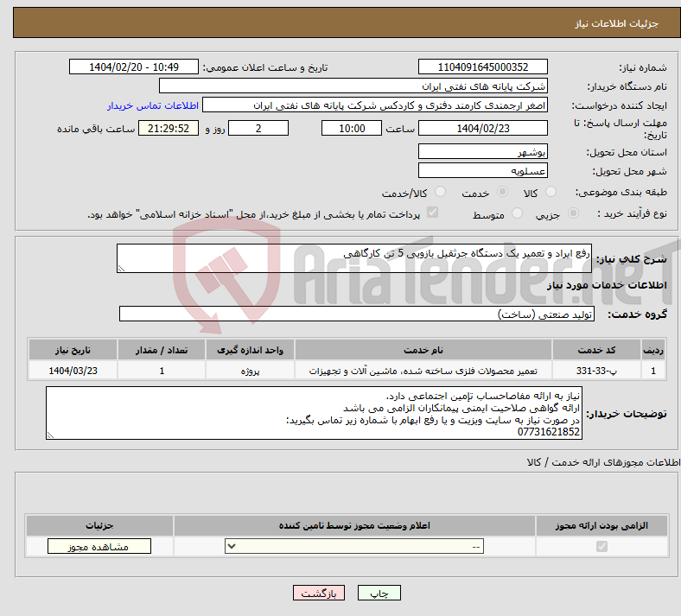The height and width of the screenshot is (616, 681).
Task: Select the کالا/خدمت radio button
Action: pyautogui.click(x=441, y=192)
